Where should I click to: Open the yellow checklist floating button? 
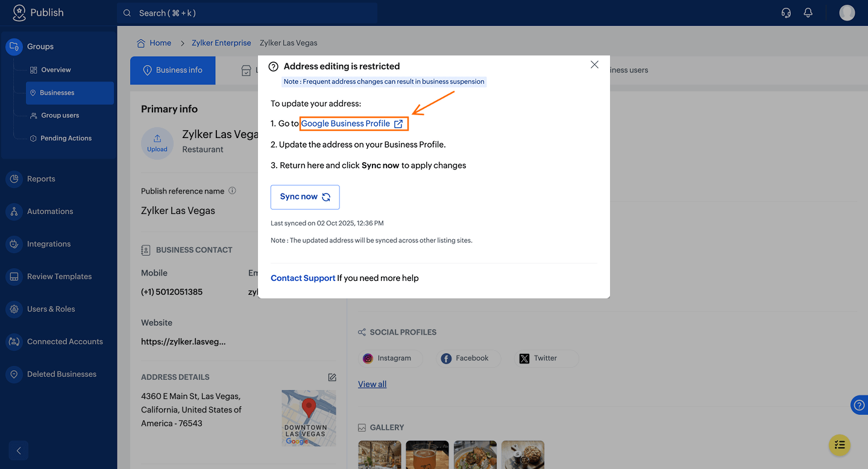(840, 445)
